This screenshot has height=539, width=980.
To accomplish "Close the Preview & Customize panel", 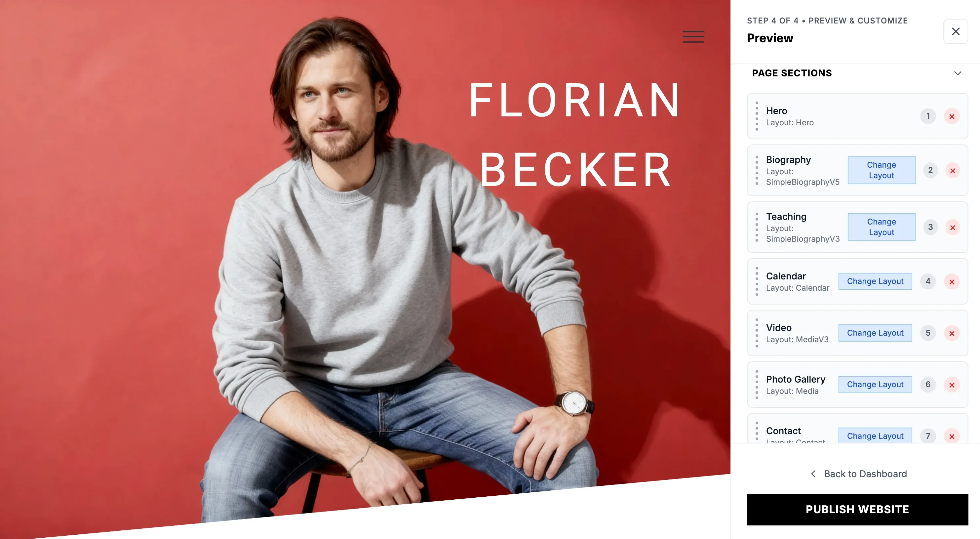I will tap(955, 31).
